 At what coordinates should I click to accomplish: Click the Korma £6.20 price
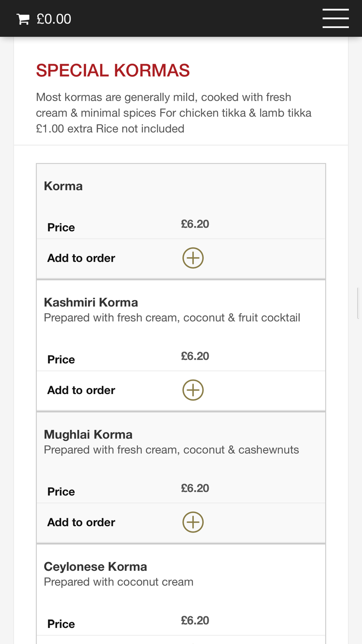[x=195, y=224]
